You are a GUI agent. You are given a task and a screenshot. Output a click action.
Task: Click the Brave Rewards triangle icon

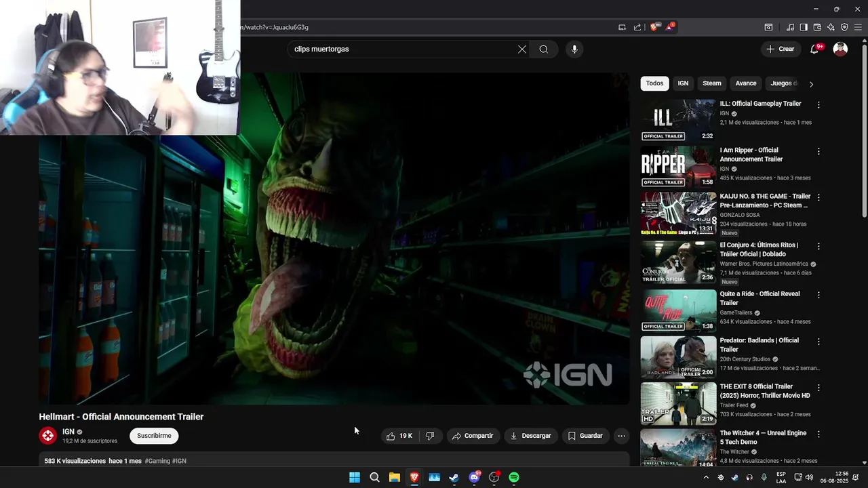tap(670, 27)
